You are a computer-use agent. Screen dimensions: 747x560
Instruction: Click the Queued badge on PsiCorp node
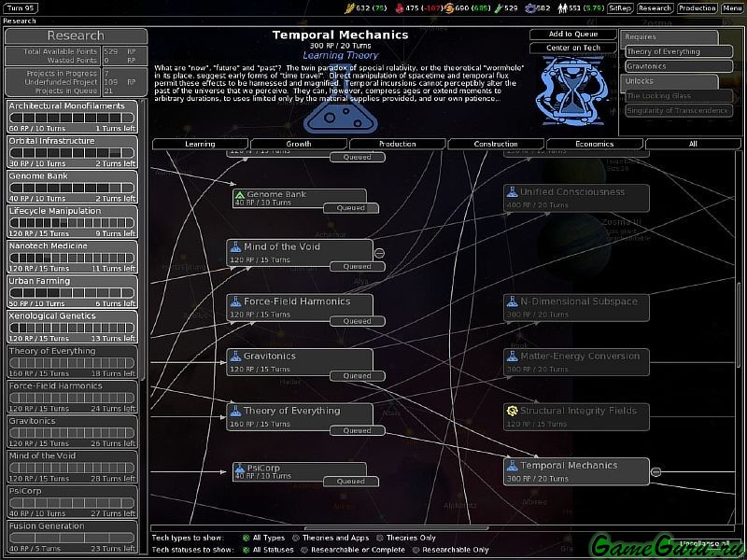pyautogui.click(x=351, y=482)
